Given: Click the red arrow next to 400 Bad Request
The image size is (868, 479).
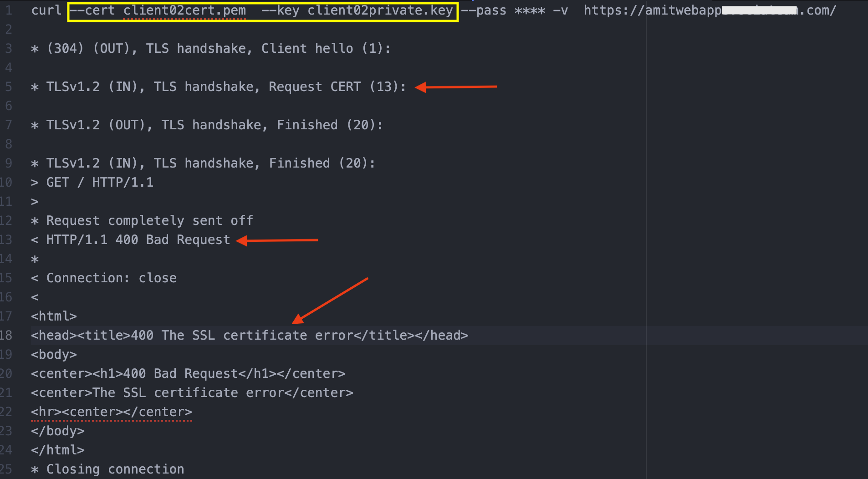Looking at the screenshot, I should coord(277,240).
